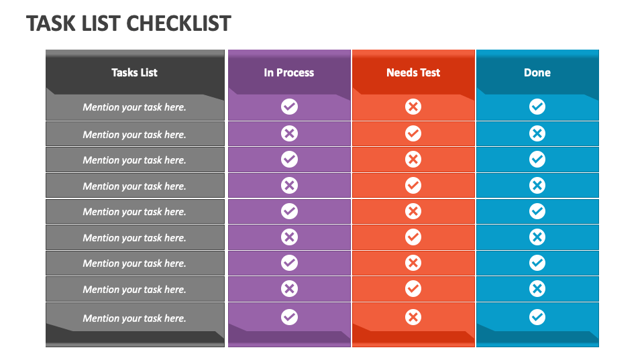This screenshot has width=644, height=362.
Task: Click the In Process cross icon in sixth row
Action: point(290,237)
